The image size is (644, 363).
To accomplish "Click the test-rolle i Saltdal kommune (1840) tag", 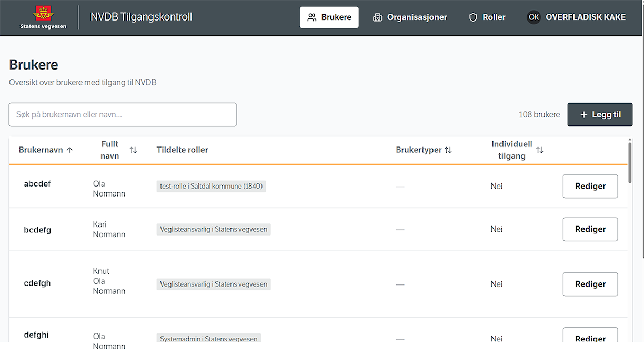I will pos(211,186).
